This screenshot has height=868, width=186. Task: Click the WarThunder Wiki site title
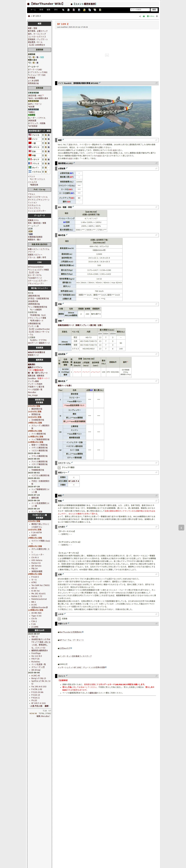(47, 4)
